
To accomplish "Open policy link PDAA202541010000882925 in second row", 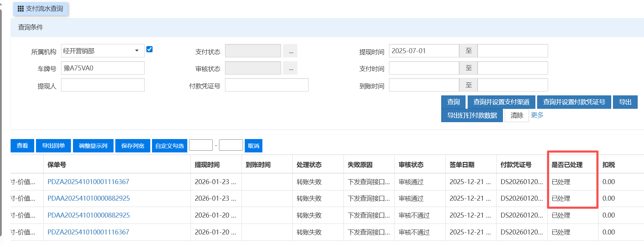I will pyautogui.click(x=89, y=199).
